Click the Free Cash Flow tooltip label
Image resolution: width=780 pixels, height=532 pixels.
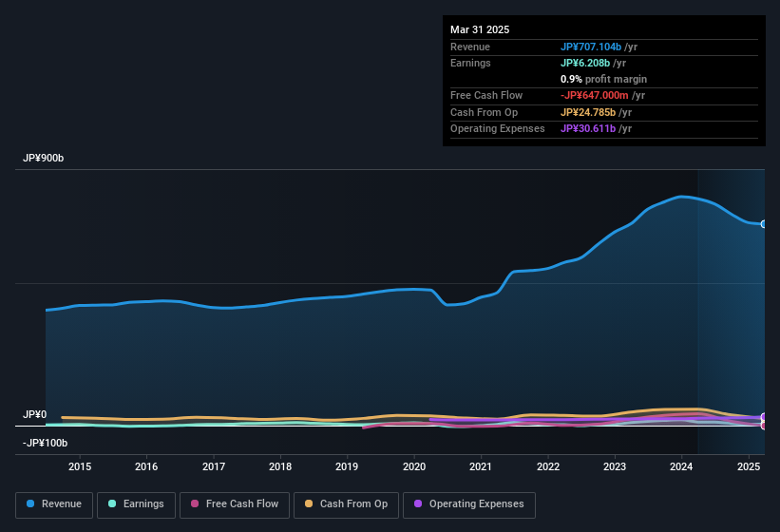click(486, 95)
